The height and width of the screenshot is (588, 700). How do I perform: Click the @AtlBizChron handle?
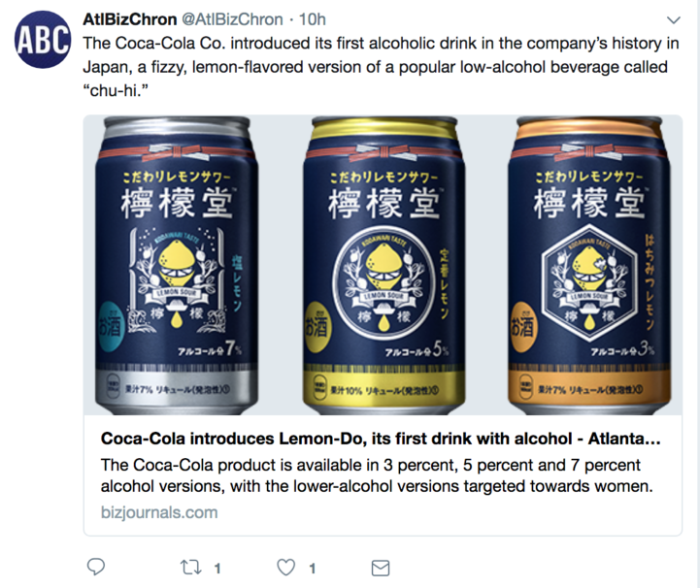232,19
